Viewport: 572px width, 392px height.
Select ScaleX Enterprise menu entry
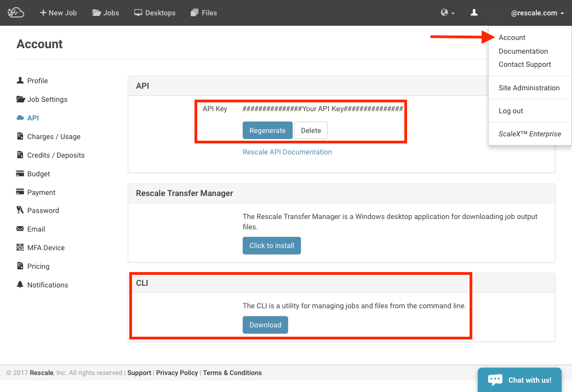[x=530, y=134]
